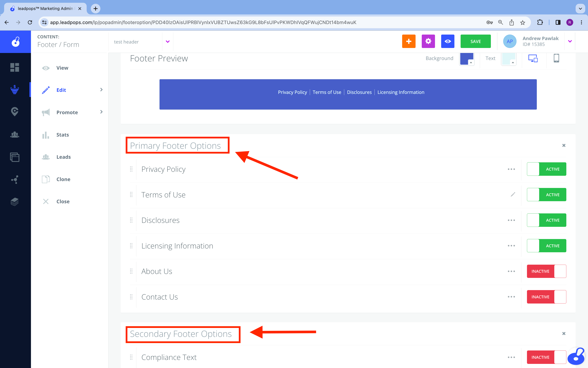Toggle Disclosures active switch
Screen dimensions: 588x368
click(x=546, y=220)
